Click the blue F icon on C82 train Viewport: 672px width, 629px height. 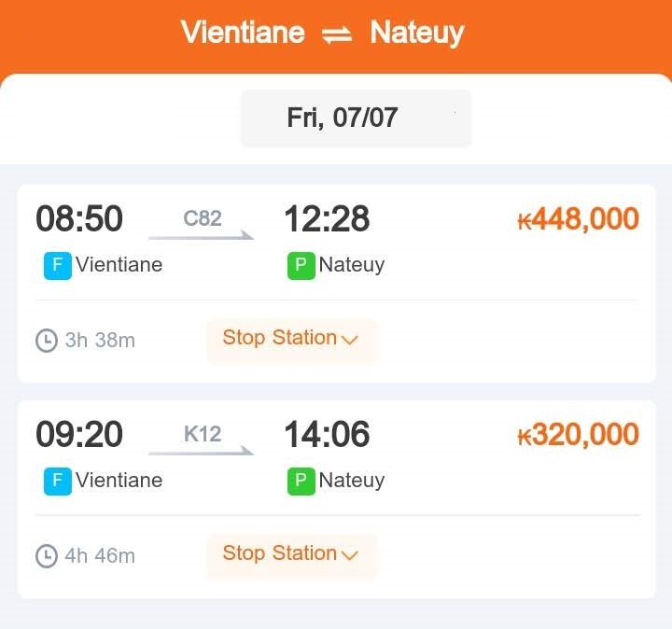click(58, 266)
